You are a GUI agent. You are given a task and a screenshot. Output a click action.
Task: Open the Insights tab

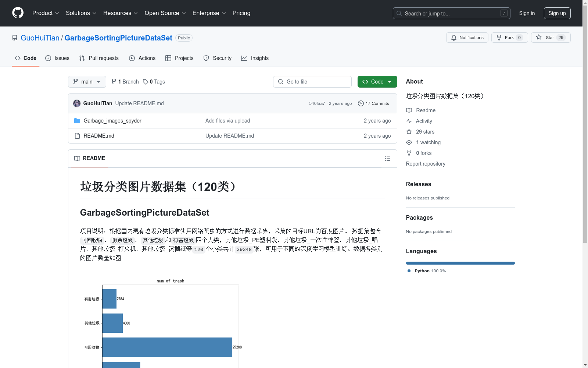point(255,58)
